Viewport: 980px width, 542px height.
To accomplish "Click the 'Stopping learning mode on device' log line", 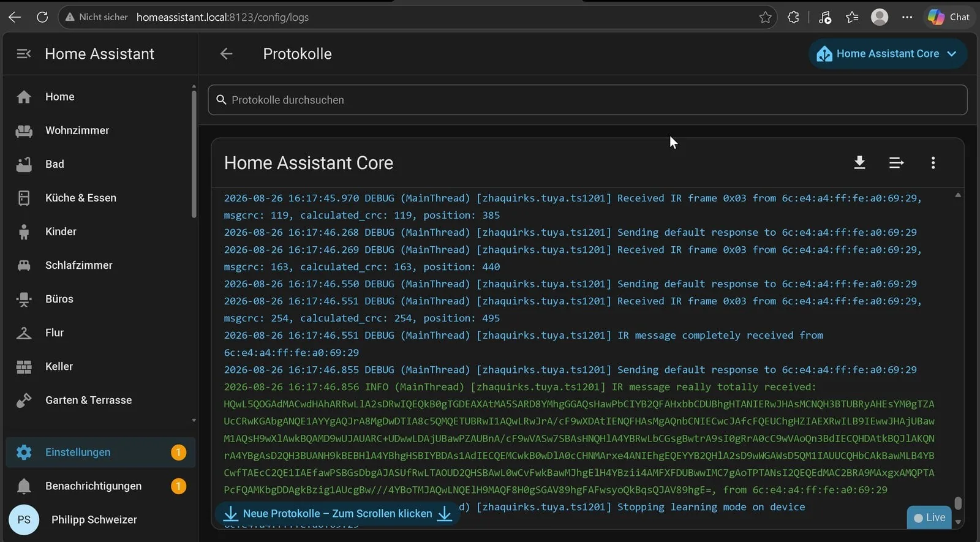I will pos(631,507).
